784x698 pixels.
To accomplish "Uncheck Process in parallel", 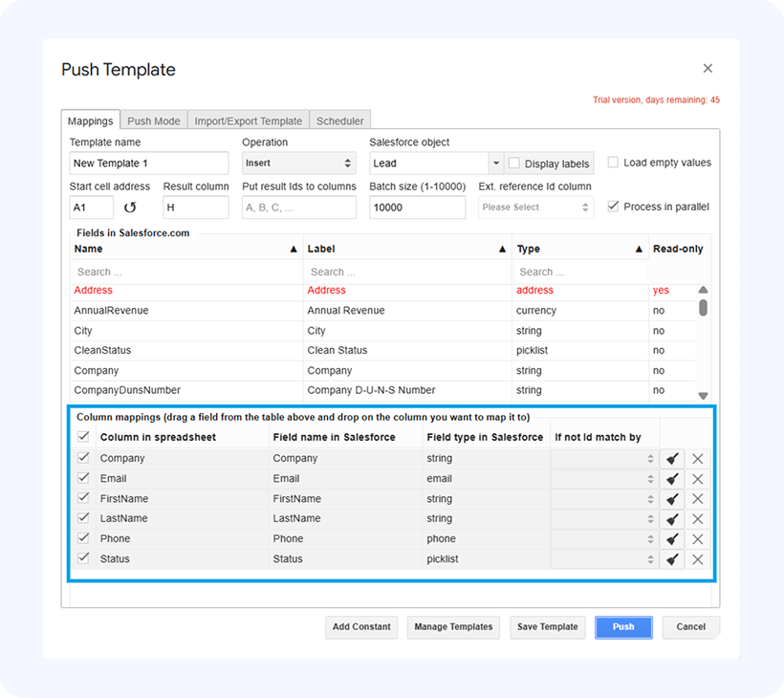I will click(x=613, y=207).
